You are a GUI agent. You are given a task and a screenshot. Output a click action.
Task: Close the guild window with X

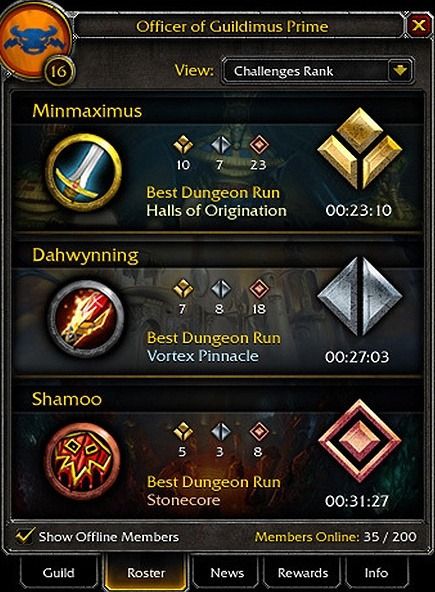point(419,26)
